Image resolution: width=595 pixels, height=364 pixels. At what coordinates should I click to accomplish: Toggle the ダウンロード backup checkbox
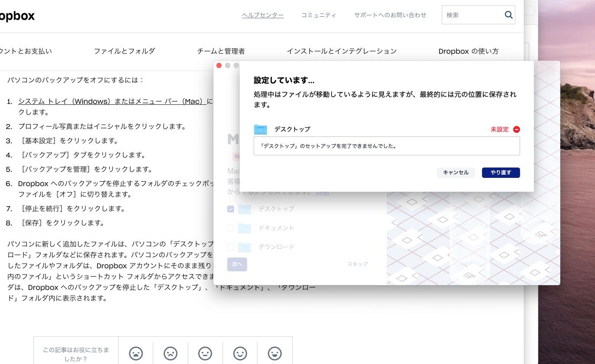pyautogui.click(x=231, y=247)
